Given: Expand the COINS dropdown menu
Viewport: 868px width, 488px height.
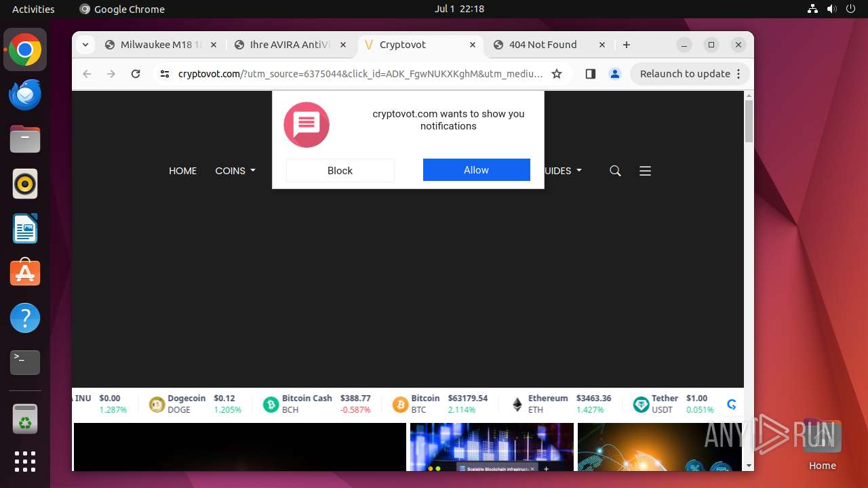Looking at the screenshot, I should (x=235, y=171).
